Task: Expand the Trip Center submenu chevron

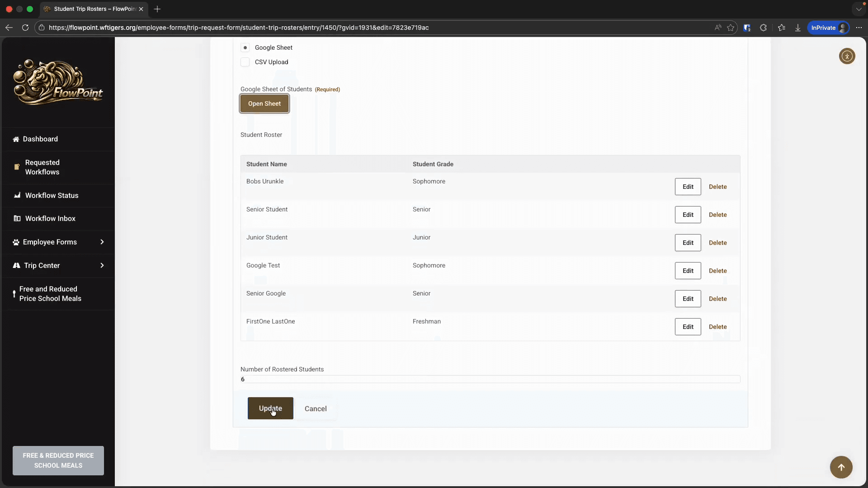Action: tap(102, 265)
